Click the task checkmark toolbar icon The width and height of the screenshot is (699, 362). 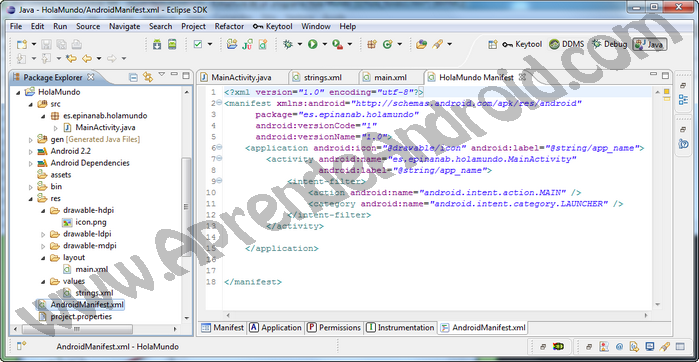click(198, 44)
